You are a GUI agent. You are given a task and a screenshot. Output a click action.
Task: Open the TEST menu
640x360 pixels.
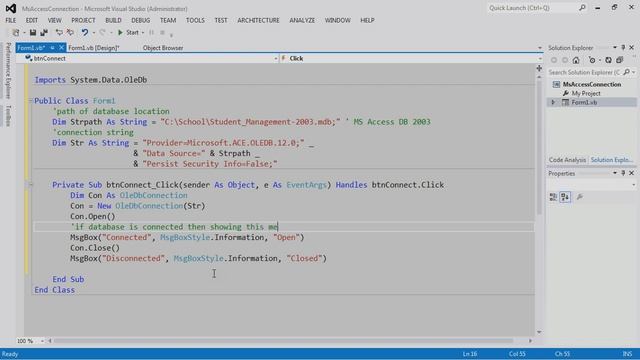coord(221,20)
